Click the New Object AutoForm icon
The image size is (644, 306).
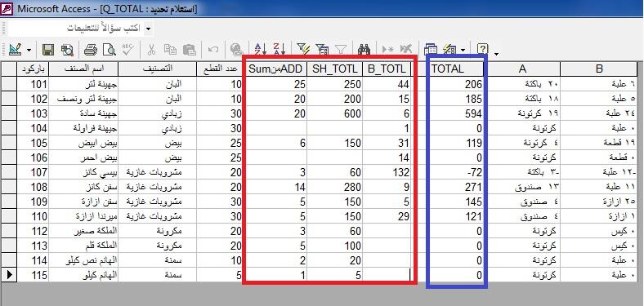point(450,50)
